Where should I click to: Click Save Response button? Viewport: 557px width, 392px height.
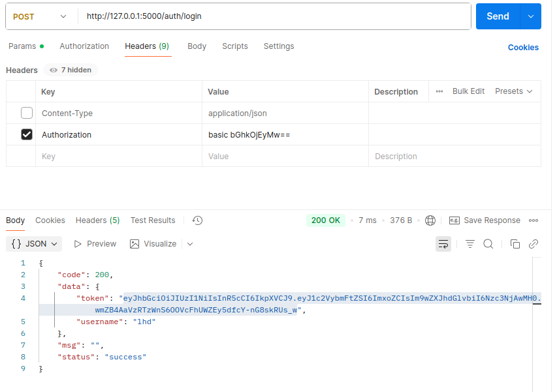click(485, 220)
